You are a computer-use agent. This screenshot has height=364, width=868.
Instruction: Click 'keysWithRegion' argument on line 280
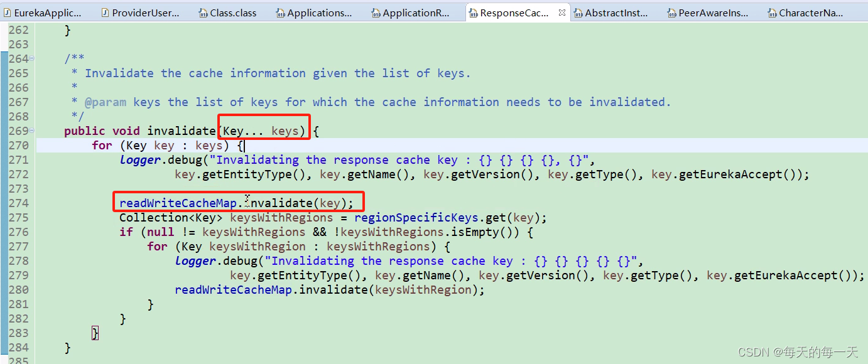click(423, 289)
